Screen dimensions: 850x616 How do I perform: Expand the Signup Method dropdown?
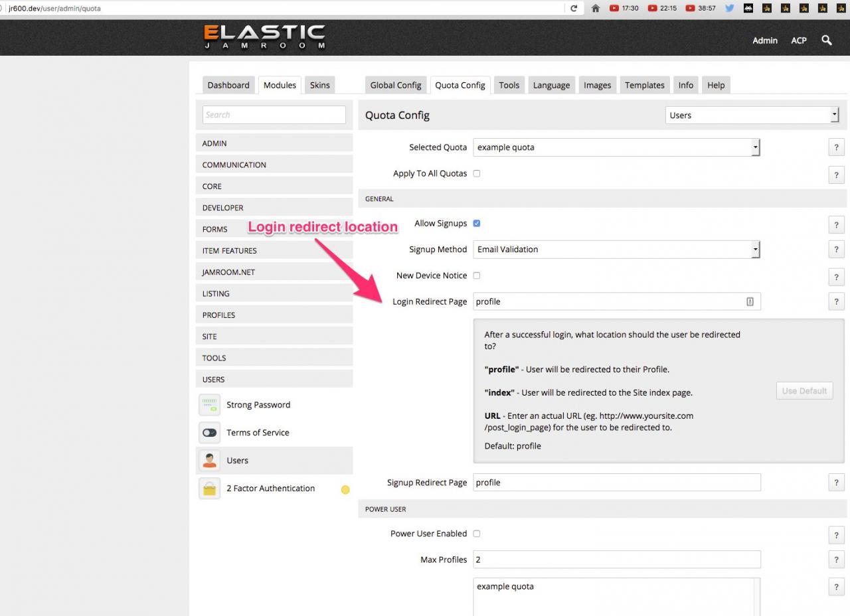616,250
